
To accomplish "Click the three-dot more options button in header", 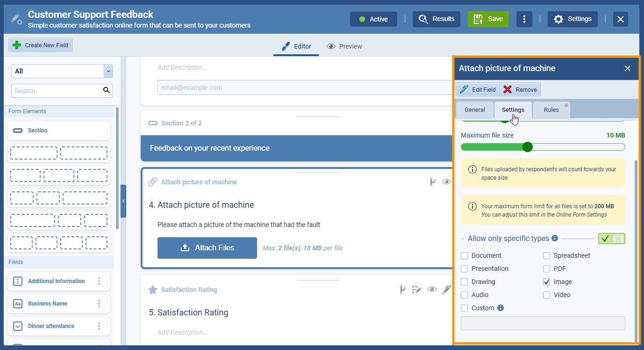I will pyautogui.click(x=524, y=19).
